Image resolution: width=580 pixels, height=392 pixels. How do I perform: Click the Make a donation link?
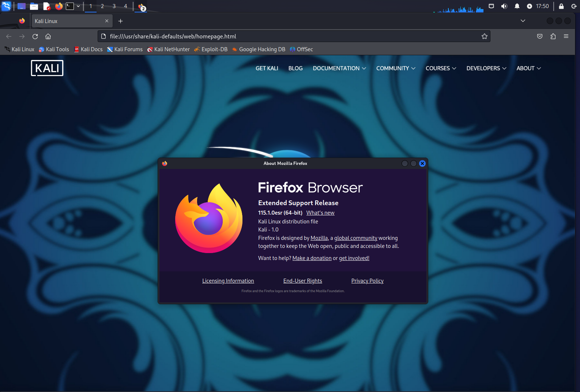(x=312, y=258)
